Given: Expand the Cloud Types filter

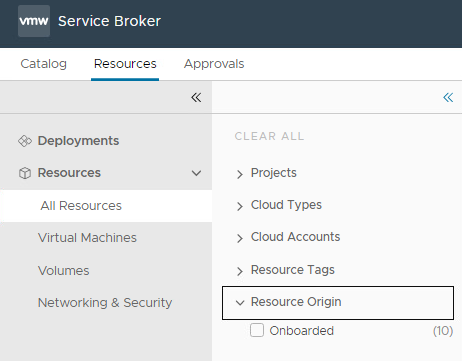Looking at the screenshot, I should tap(240, 206).
